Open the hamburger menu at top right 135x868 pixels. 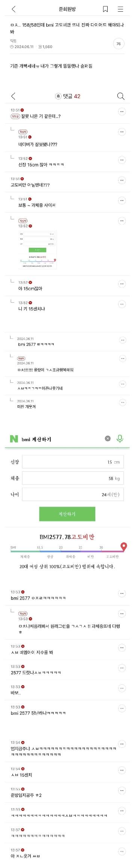tap(120, 9)
